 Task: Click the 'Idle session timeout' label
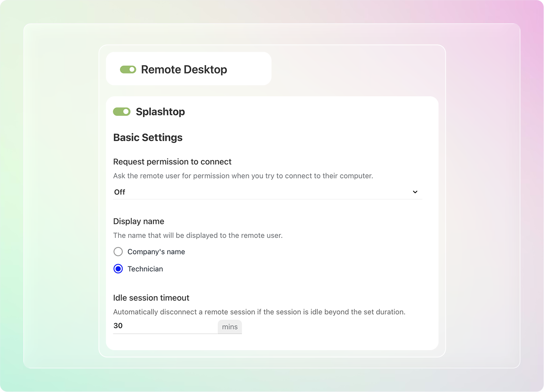[151, 298]
